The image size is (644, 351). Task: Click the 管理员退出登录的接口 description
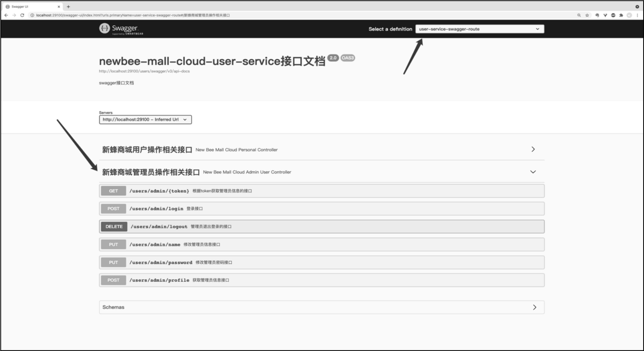coord(211,227)
